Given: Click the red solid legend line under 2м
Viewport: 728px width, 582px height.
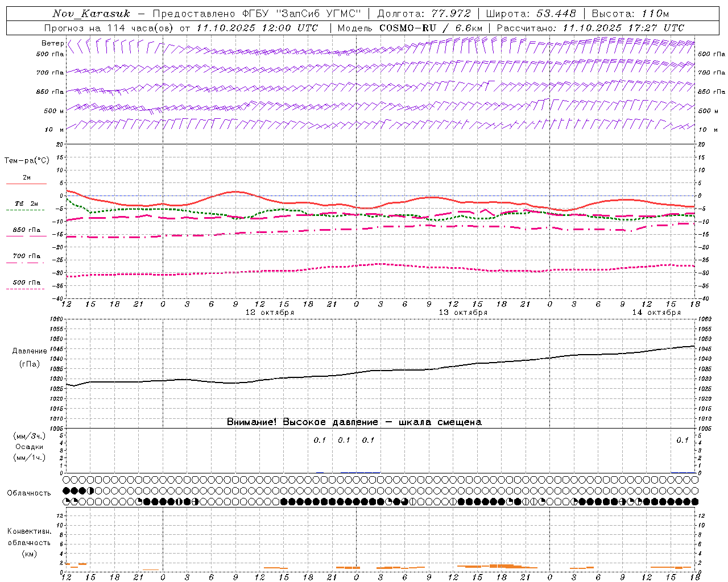Looking at the screenshot, I should coord(26,184).
